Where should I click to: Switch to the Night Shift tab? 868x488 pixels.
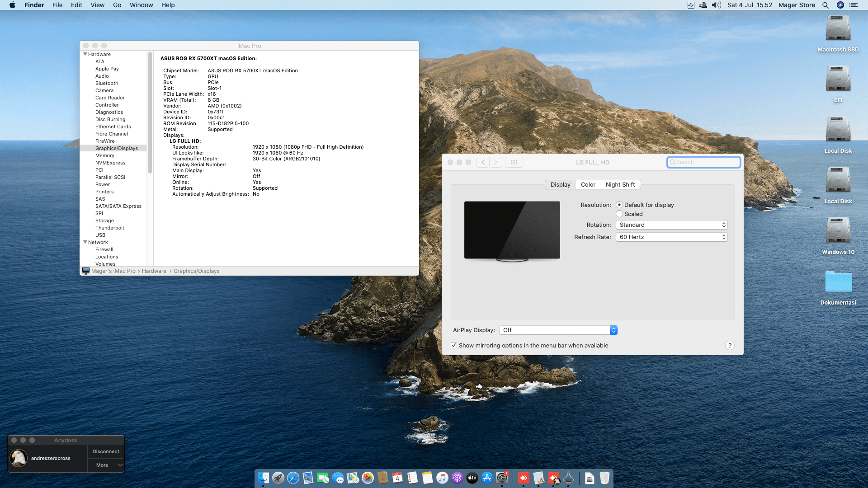[620, 184]
